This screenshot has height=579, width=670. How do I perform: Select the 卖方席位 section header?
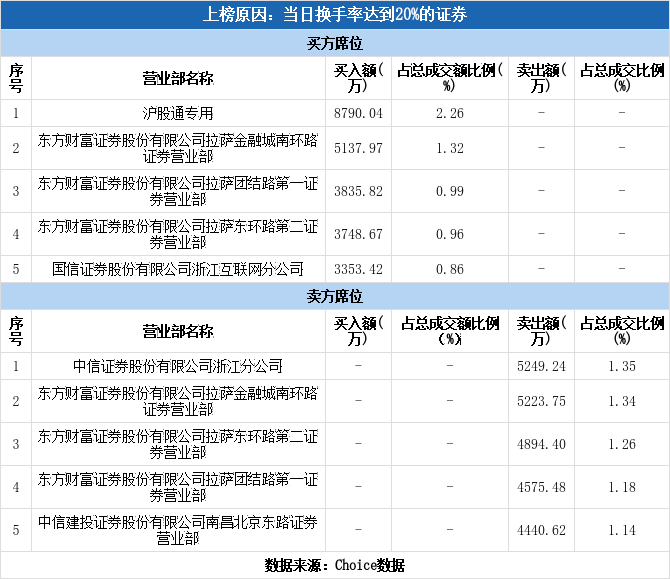tap(335, 296)
